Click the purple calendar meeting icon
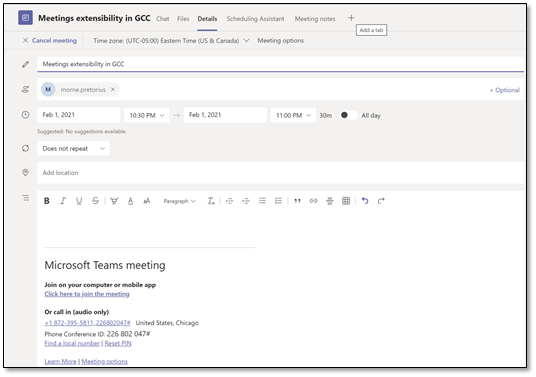 click(25, 18)
